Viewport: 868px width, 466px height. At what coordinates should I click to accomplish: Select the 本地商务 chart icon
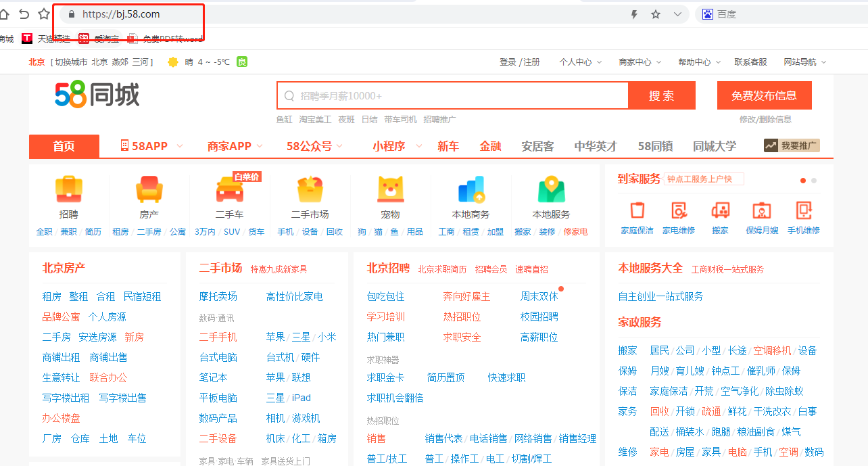pos(471,189)
